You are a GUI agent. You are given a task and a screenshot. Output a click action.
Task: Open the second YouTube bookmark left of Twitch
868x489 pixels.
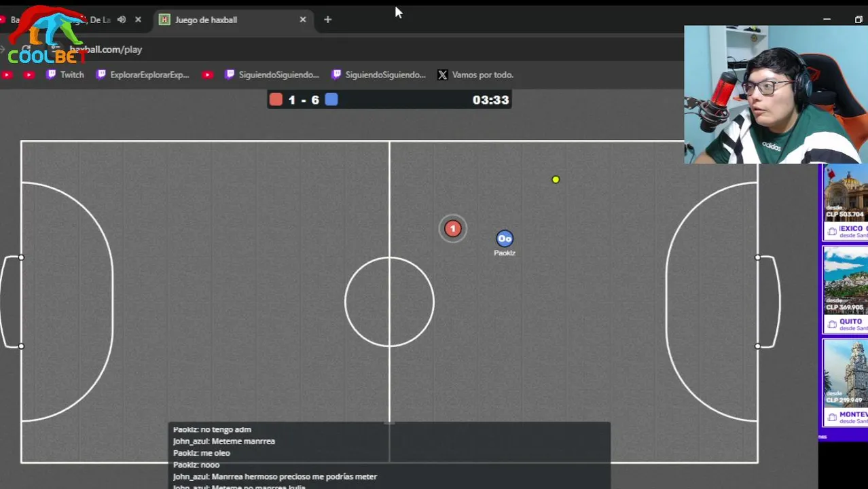(x=29, y=75)
